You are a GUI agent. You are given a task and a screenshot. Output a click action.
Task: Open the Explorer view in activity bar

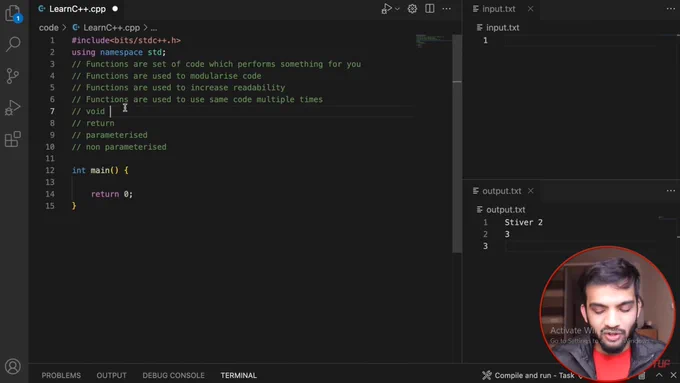[13, 13]
